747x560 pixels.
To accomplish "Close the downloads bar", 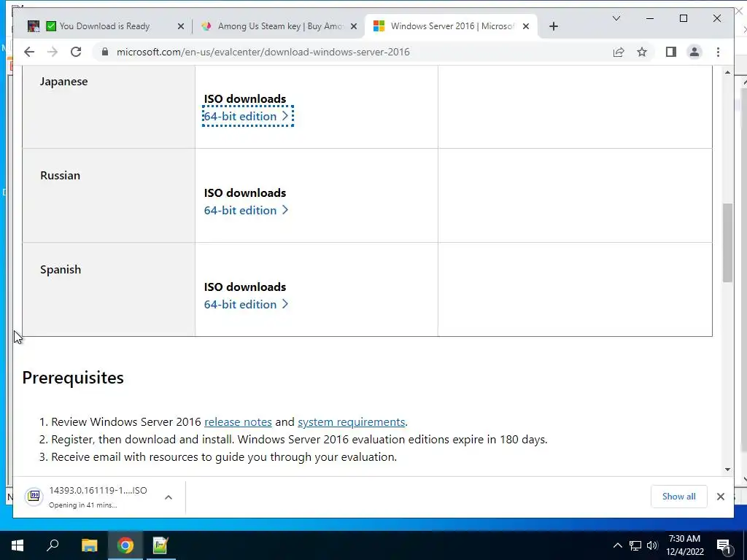I will (720, 497).
